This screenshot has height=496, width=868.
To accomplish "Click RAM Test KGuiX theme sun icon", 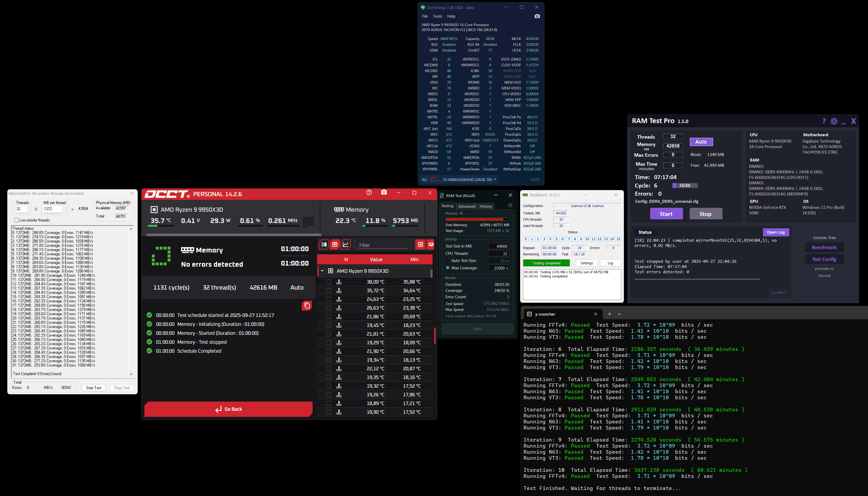I will (510, 205).
